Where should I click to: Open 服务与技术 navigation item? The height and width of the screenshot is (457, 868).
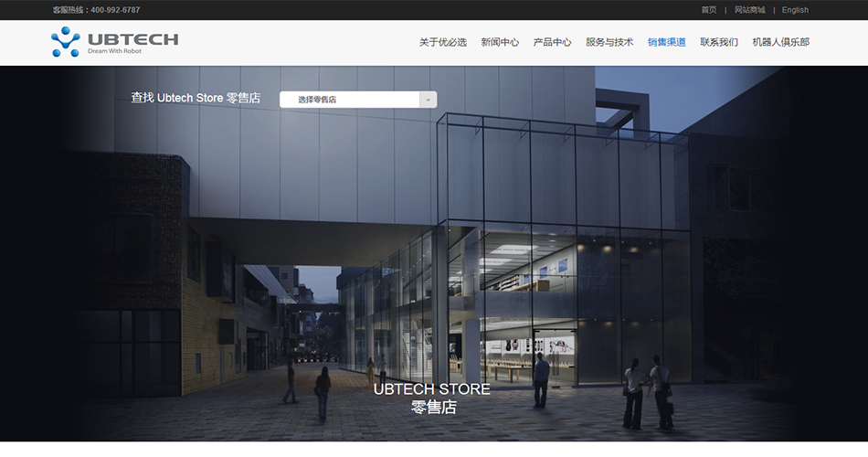609,42
